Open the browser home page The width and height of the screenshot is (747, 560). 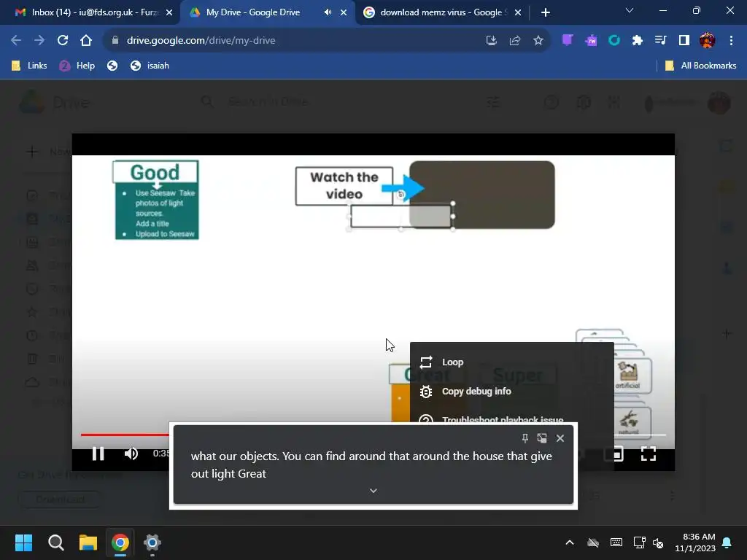point(86,41)
